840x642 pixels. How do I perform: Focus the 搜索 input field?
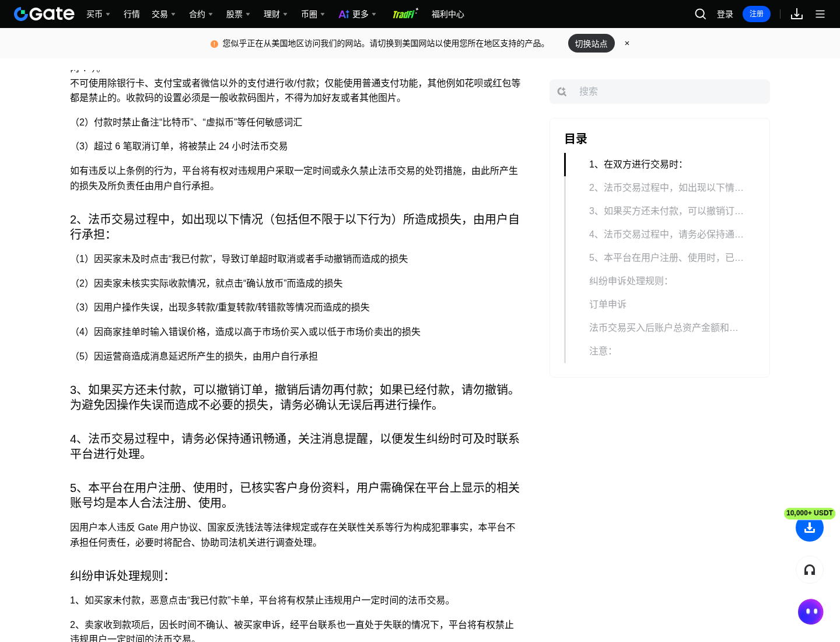click(x=660, y=92)
